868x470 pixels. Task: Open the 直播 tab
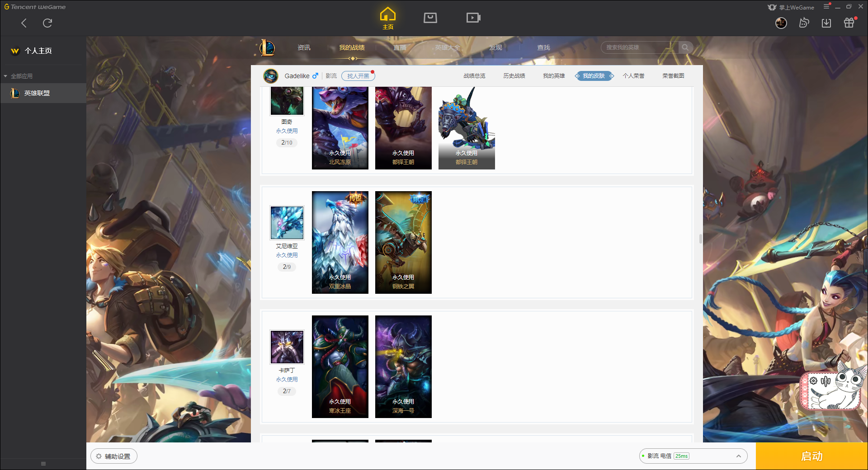pos(400,47)
